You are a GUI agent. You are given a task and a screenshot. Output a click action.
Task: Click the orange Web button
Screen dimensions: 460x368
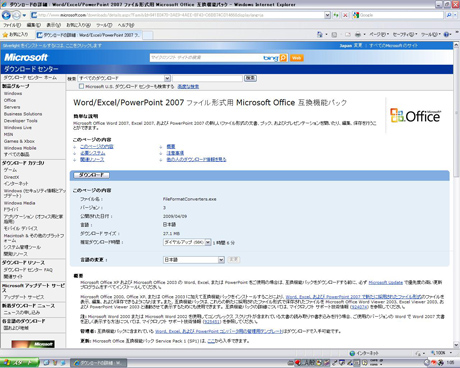pos(296,58)
